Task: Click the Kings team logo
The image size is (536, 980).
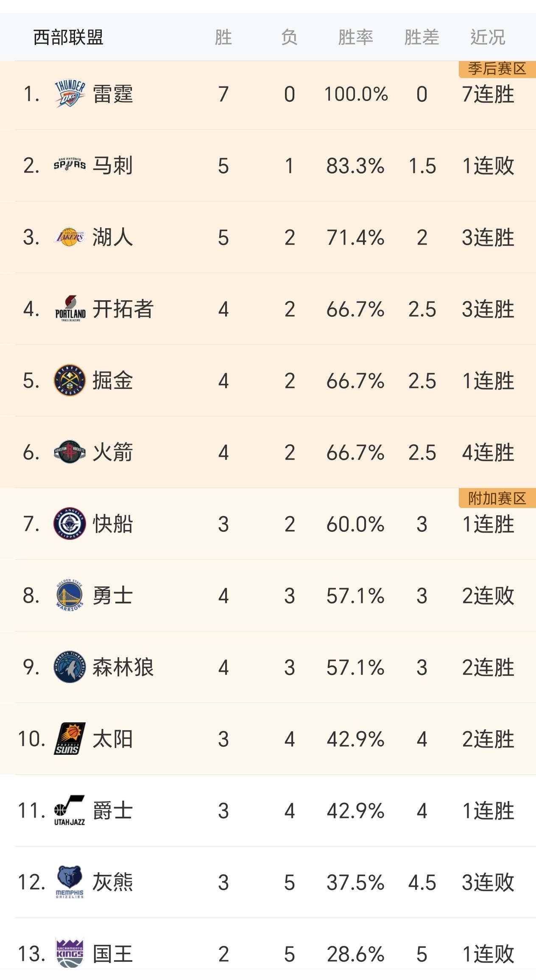Action: coord(69,952)
